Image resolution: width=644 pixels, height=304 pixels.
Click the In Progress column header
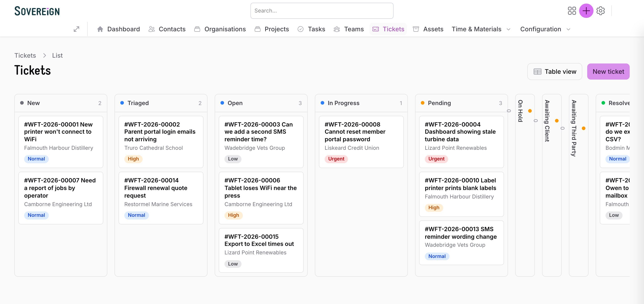tap(361, 103)
